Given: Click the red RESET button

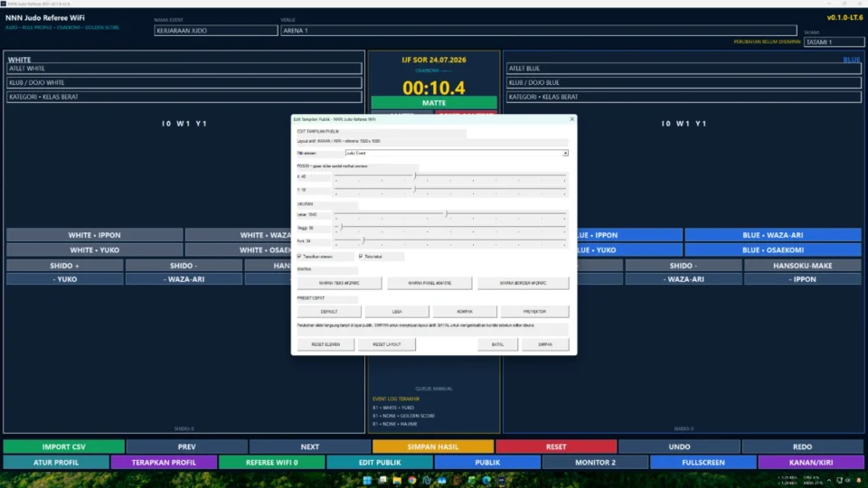Looking at the screenshot, I should [556, 446].
